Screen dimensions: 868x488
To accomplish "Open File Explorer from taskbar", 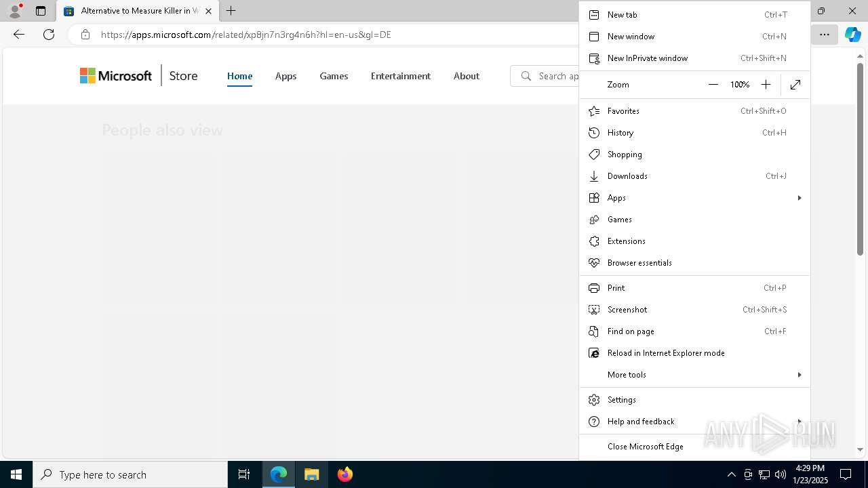I will 312,474.
